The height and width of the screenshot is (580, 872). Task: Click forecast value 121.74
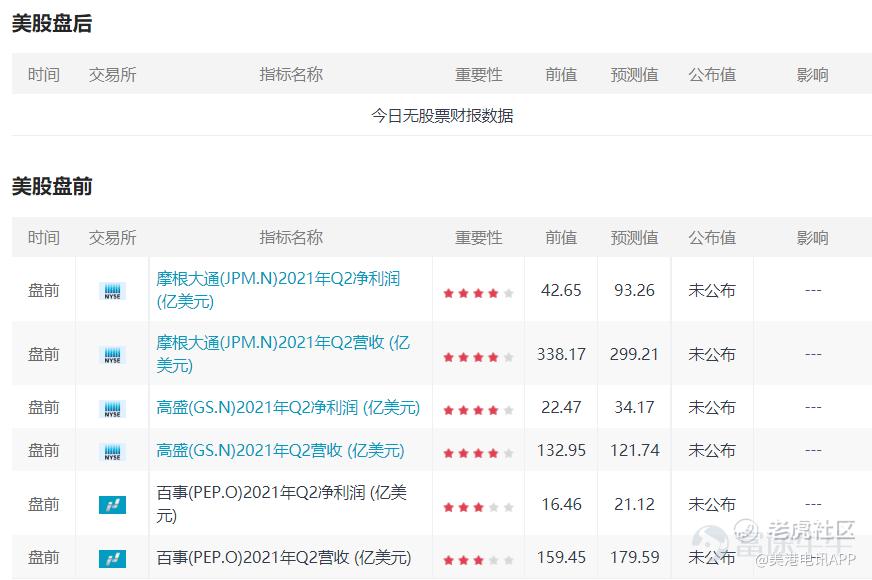pyautogui.click(x=634, y=450)
